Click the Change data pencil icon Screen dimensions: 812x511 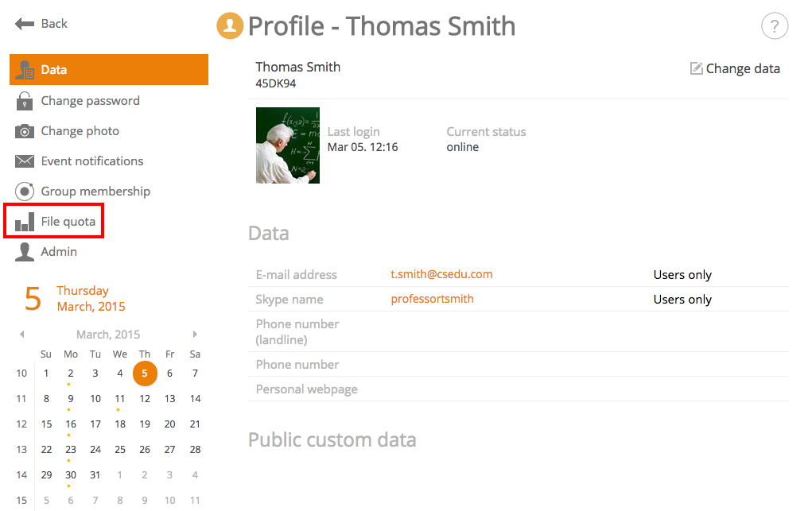click(697, 68)
